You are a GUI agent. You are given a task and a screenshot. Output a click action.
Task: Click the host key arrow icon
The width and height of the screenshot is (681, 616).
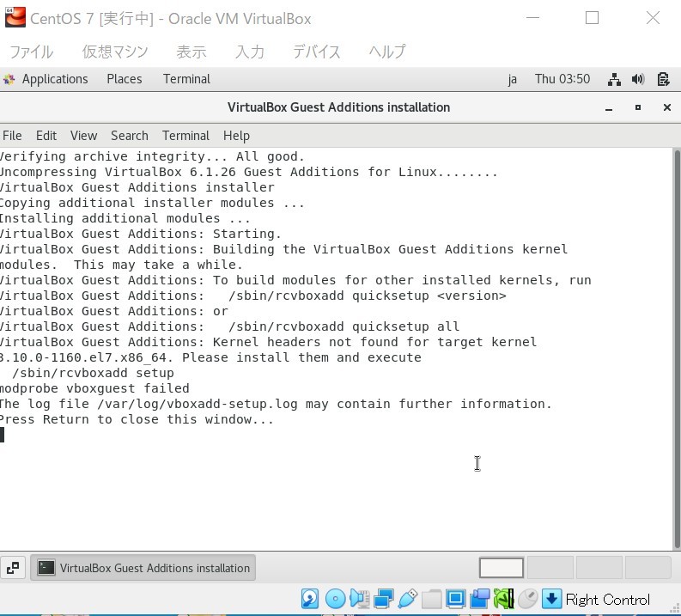[x=551, y=599]
